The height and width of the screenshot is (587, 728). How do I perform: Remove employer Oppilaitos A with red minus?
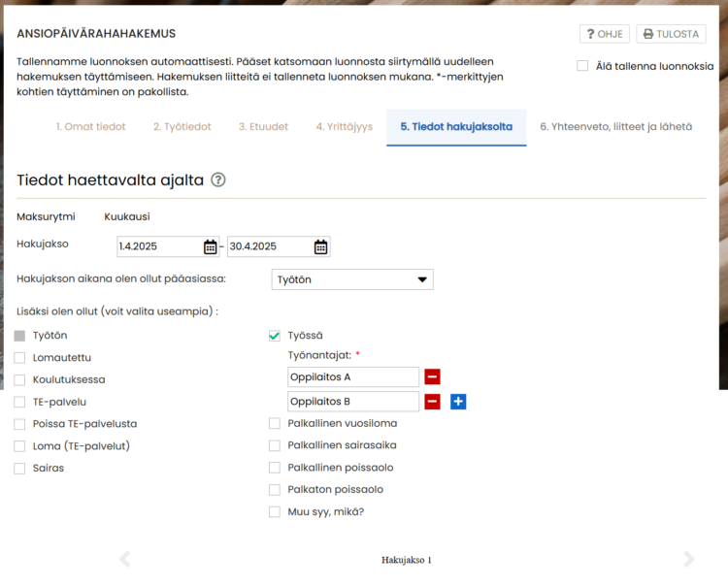coord(432,376)
